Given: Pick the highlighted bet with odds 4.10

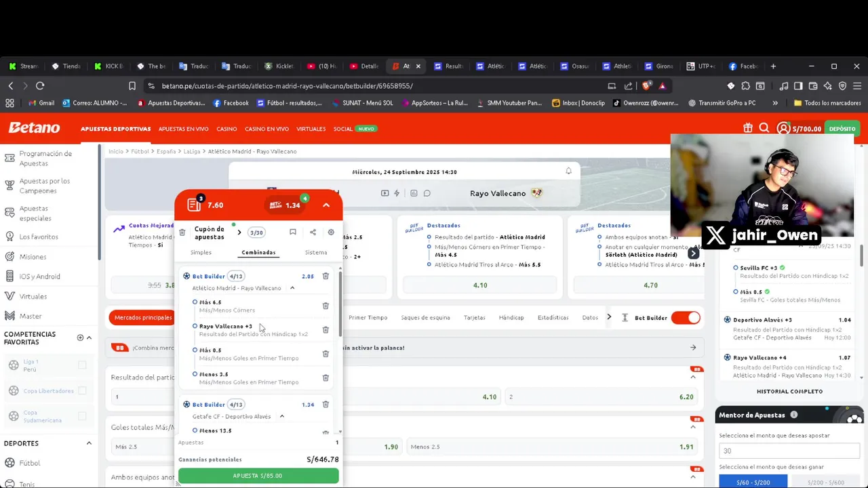Looking at the screenshot, I should [480, 285].
